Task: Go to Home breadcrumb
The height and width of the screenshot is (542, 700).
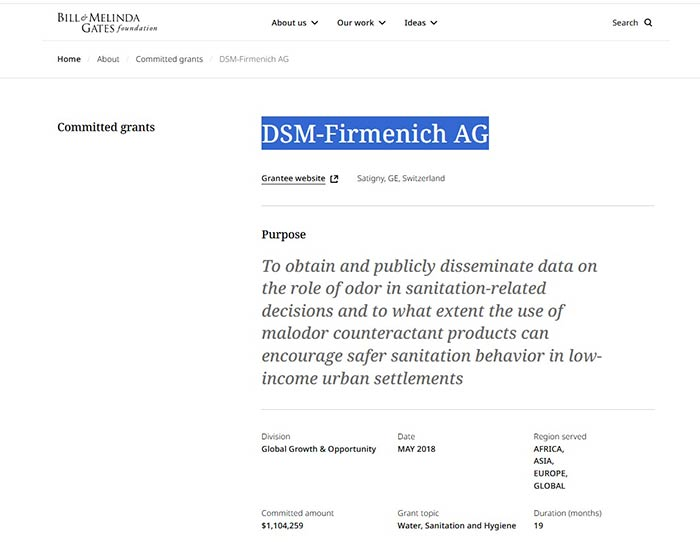Action: click(x=69, y=59)
